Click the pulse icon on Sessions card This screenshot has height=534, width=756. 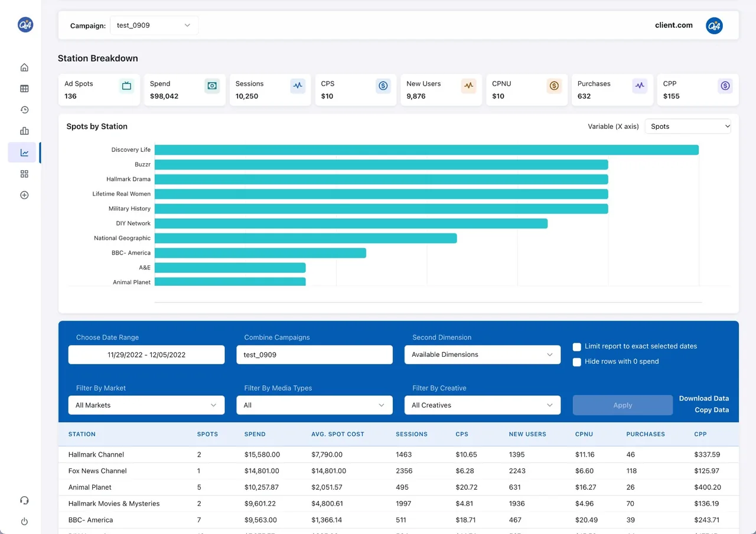(298, 86)
